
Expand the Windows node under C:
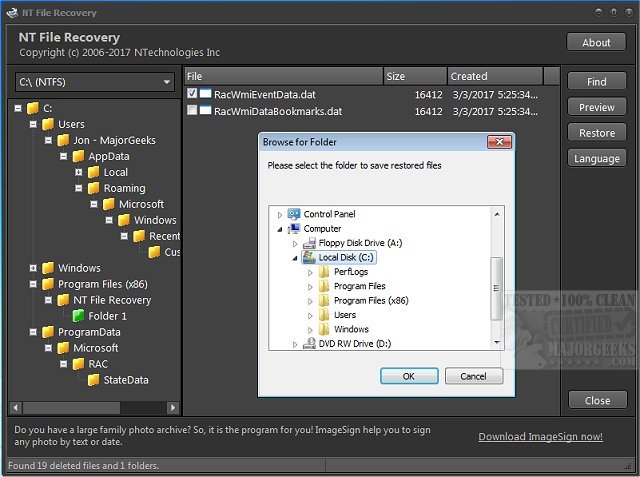pos(33,268)
